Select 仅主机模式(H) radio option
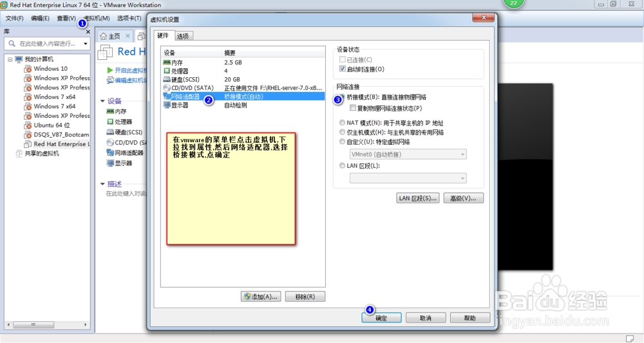 click(342, 132)
